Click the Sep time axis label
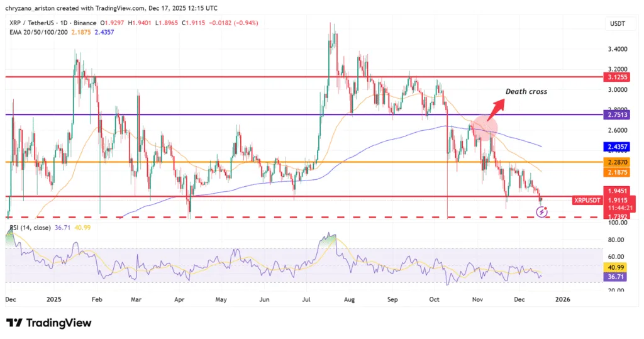The image size is (644, 339). click(392, 299)
